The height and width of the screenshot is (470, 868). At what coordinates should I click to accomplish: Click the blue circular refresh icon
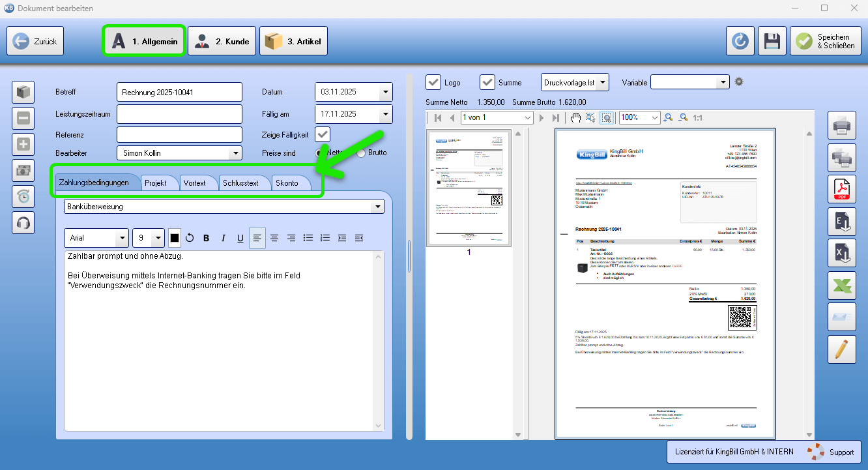coord(740,41)
